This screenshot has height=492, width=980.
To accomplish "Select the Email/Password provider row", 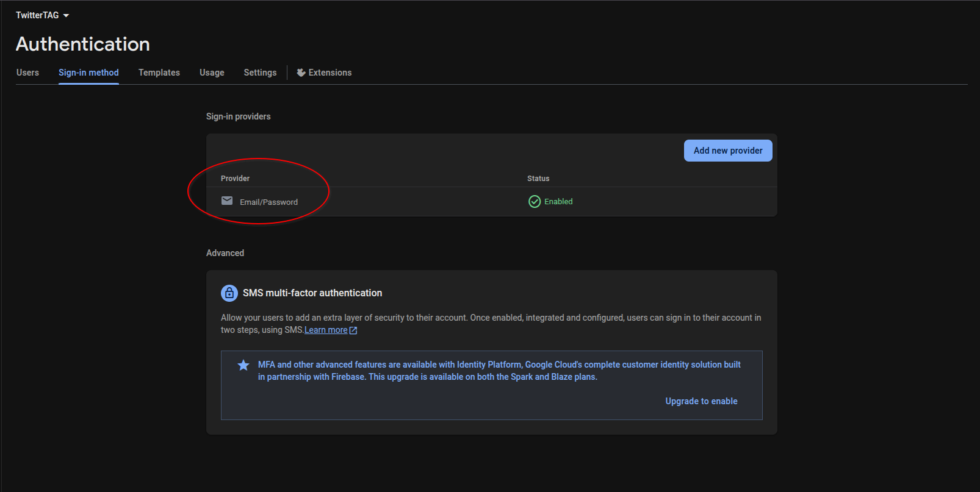I will [x=491, y=202].
